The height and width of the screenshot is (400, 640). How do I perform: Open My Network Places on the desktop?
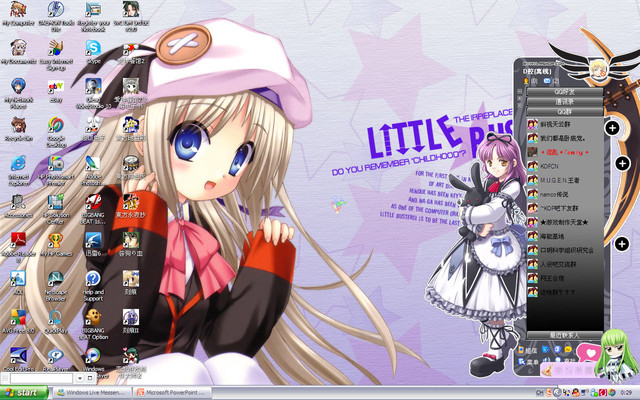16,93
